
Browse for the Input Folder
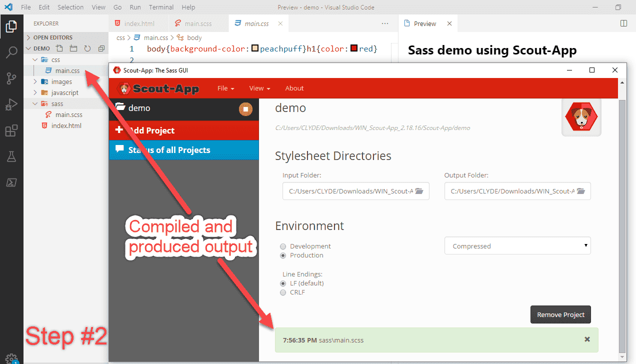pyautogui.click(x=419, y=191)
